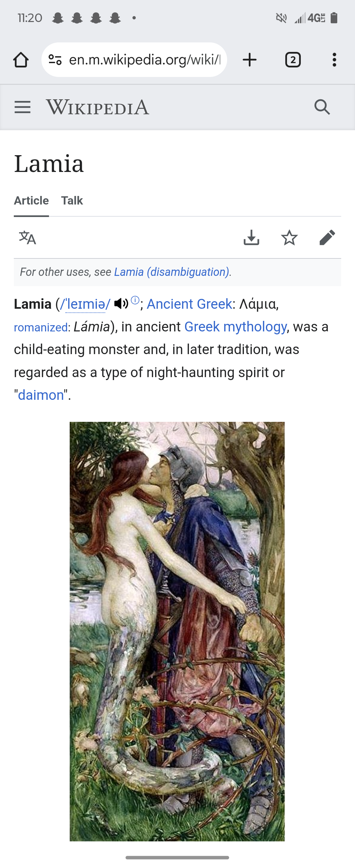Select the Article tab
Viewport: 355px width, 868px height.
coord(31,201)
